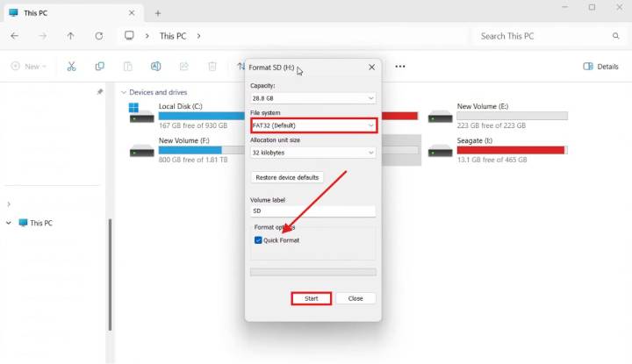The height and width of the screenshot is (364, 632).
Task: Close the This PC tab
Action: 132,13
